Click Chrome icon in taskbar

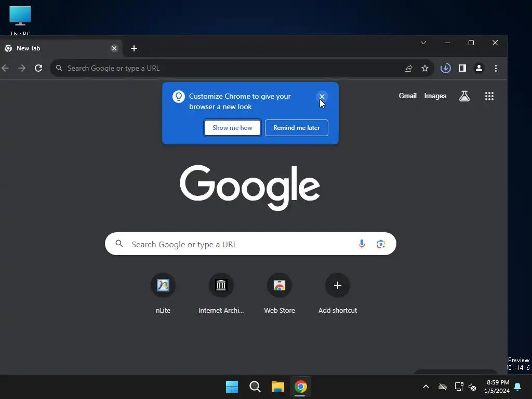pyautogui.click(x=301, y=387)
